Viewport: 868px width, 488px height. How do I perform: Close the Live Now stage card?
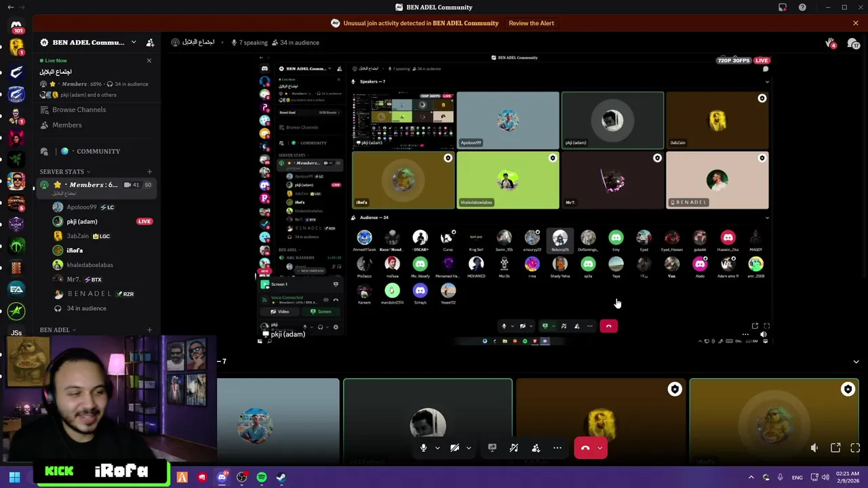click(149, 60)
